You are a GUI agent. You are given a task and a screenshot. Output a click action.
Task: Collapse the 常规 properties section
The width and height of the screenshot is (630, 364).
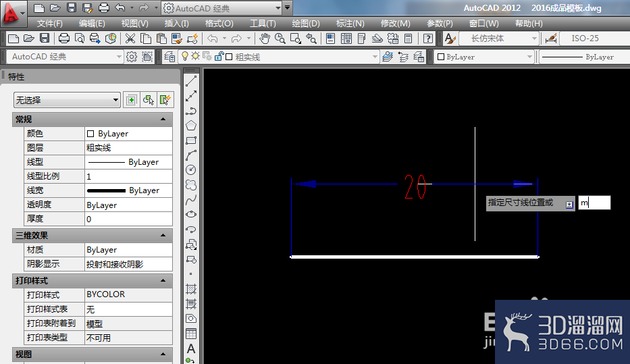pyautogui.click(x=163, y=119)
